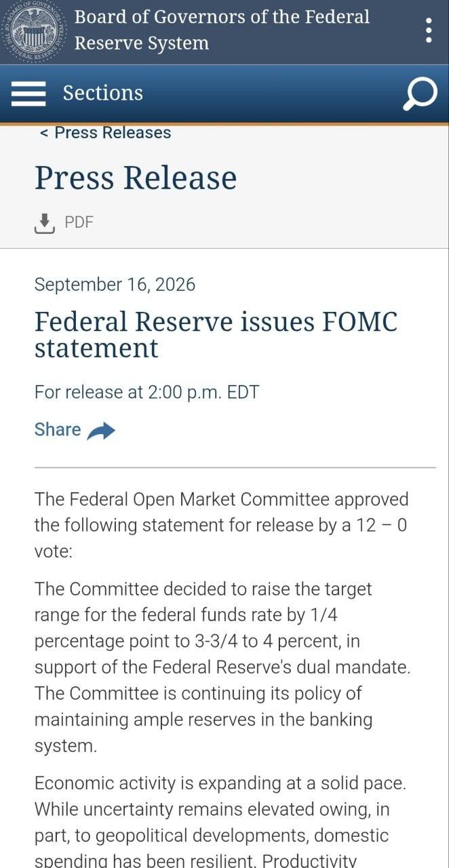Click the Share text link

pos(58,429)
